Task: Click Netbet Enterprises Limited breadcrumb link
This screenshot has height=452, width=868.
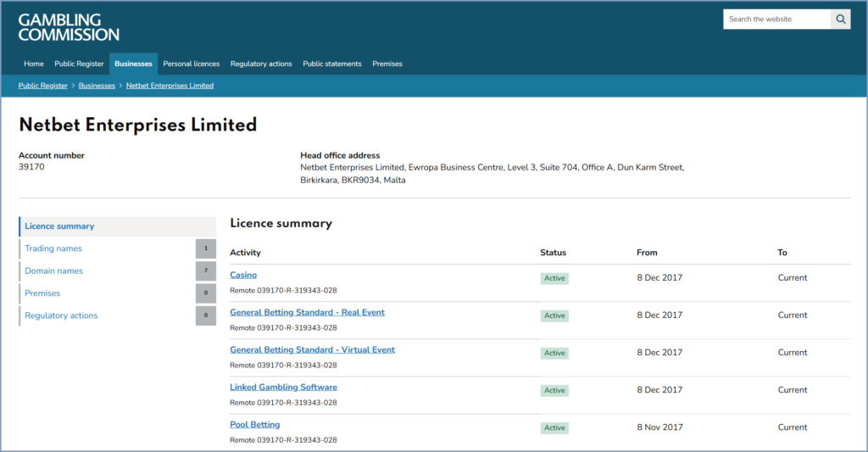Action: (170, 86)
